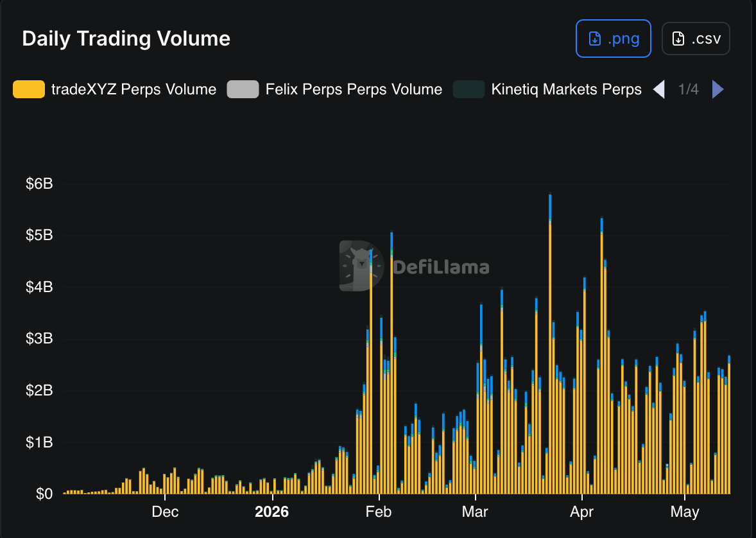Viewport: 756px width, 538px height.
Task: Toggle tradeXYZ Perps Volume yellow swatch
Action: [29, 89]
